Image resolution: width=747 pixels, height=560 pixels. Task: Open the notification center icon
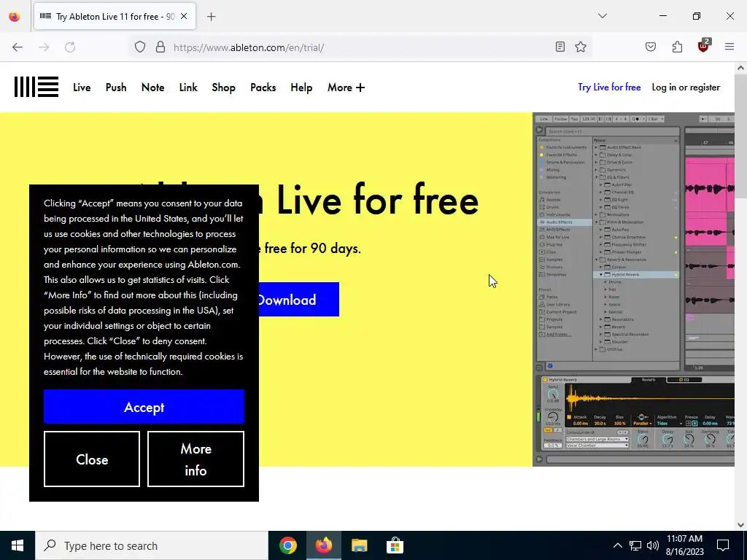click(723, 545)
